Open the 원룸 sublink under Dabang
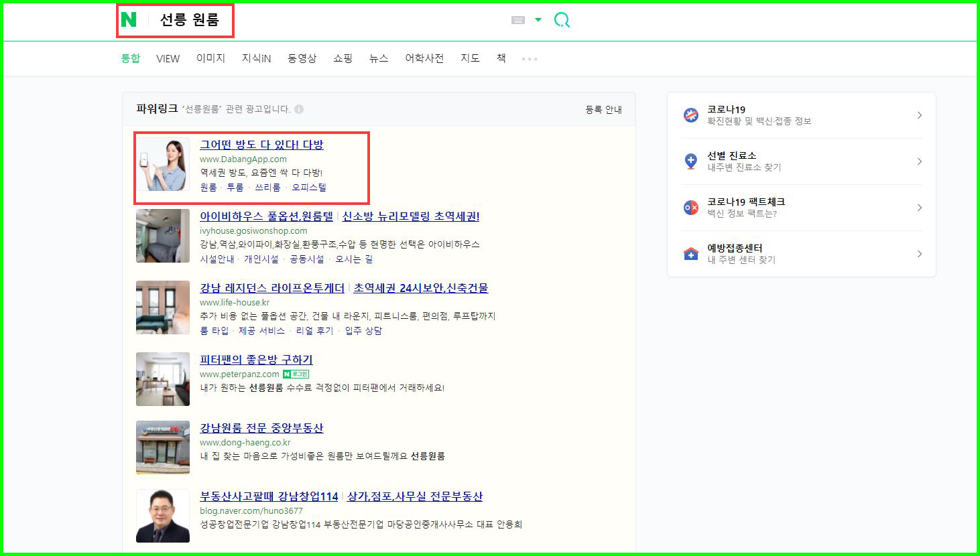This screenshot has width=980, height=556. pos(208,188)
